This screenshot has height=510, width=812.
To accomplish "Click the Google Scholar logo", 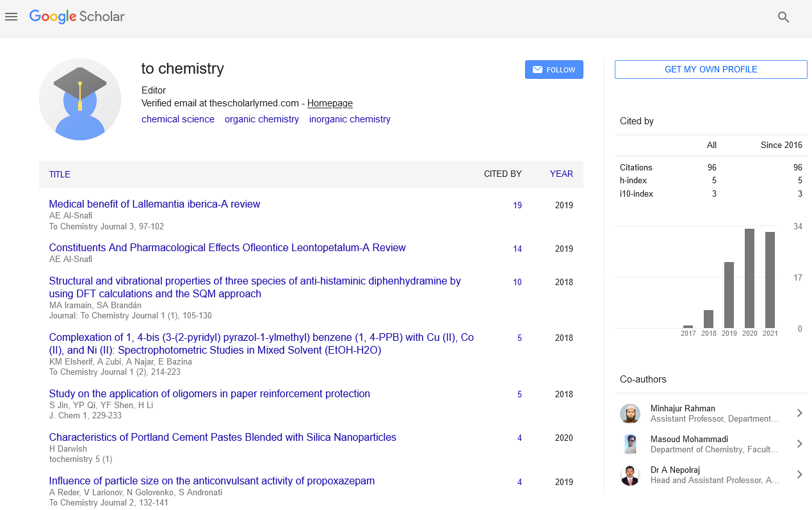I will (x=77, y=17).
